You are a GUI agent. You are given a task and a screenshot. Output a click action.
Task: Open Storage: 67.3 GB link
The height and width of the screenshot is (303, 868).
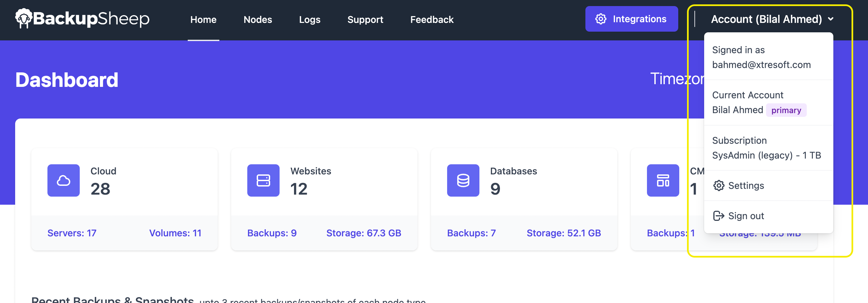(364, 233)
